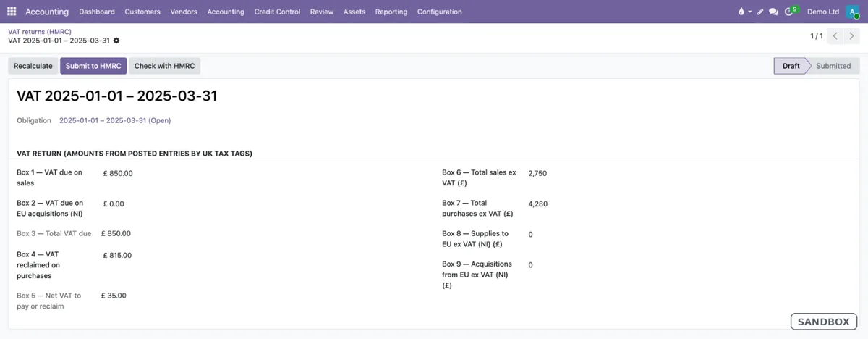Open the apps grid menu icon
868x339 pixels.
click(12, 12)
